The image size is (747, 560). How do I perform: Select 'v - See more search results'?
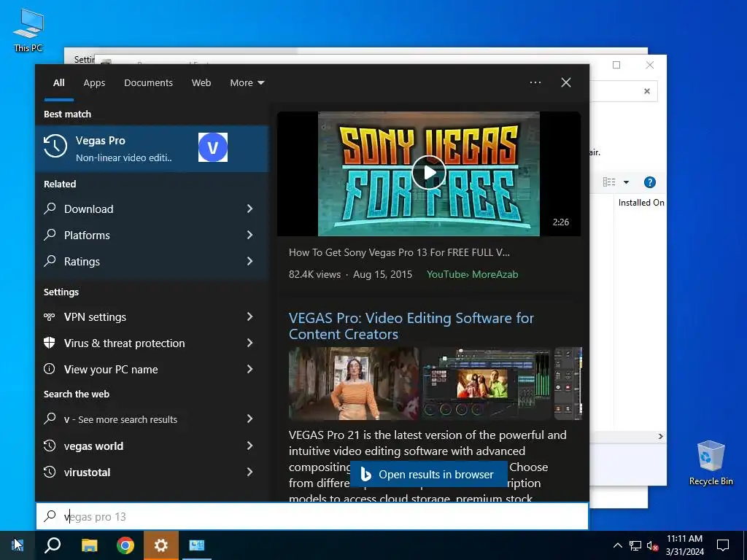pos(152,419)
